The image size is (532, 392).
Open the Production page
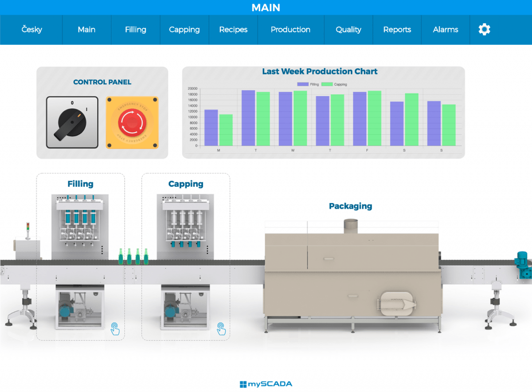(290, 30)
